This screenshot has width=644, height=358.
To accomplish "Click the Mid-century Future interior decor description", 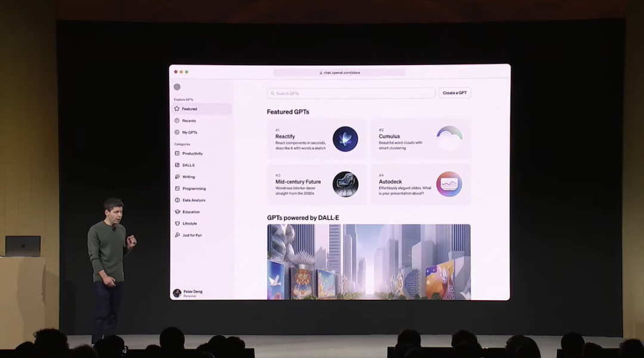I will [x=296, y=191].
